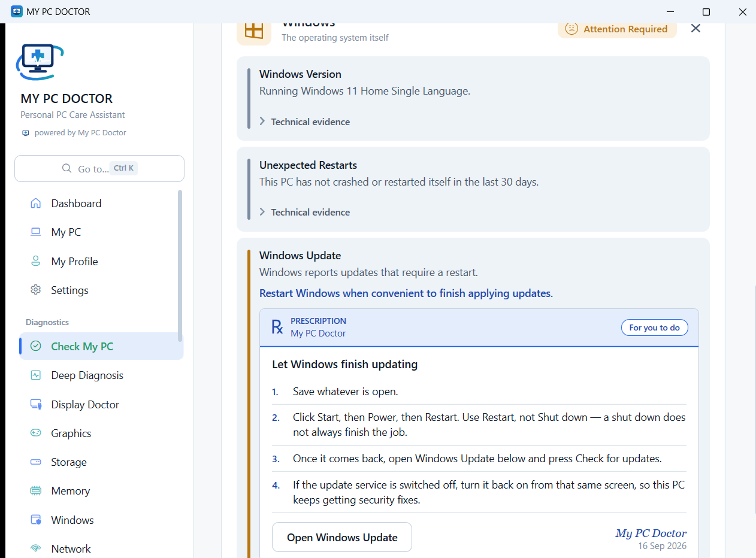Open the Network diagnostics
Viewport: 756px width, 558px height.
(101, 548)
